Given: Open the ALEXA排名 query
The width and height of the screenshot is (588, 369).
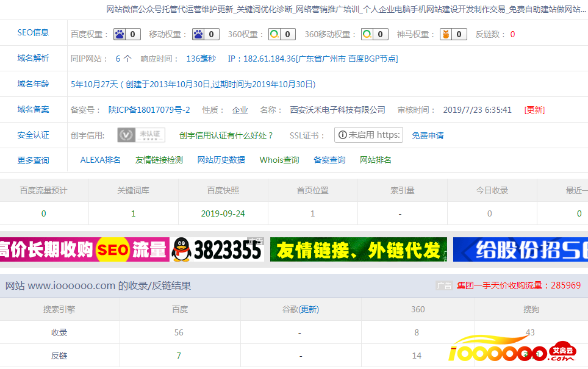Looking at the screenshot, I should (x=100, y=160).
